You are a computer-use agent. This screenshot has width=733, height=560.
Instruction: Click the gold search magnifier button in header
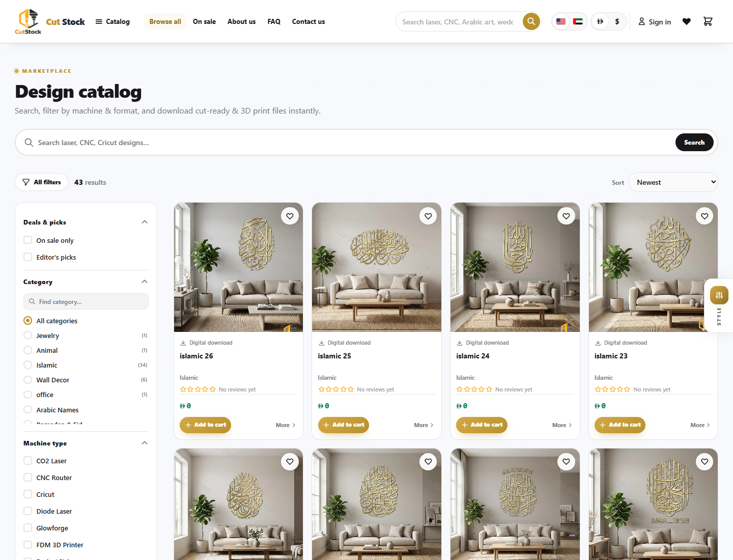point(531,21)
